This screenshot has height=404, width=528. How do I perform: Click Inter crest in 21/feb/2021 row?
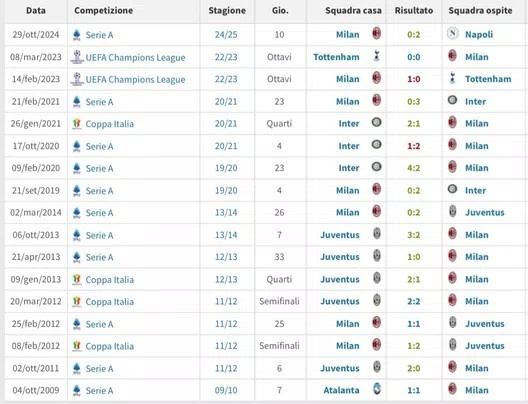click(452, 100)
